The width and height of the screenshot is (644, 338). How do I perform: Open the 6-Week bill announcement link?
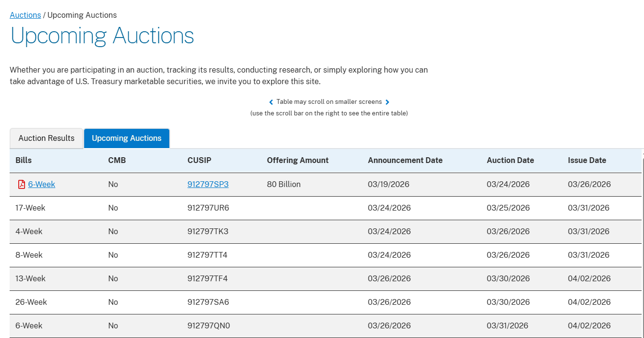click(x=42, y=184)
